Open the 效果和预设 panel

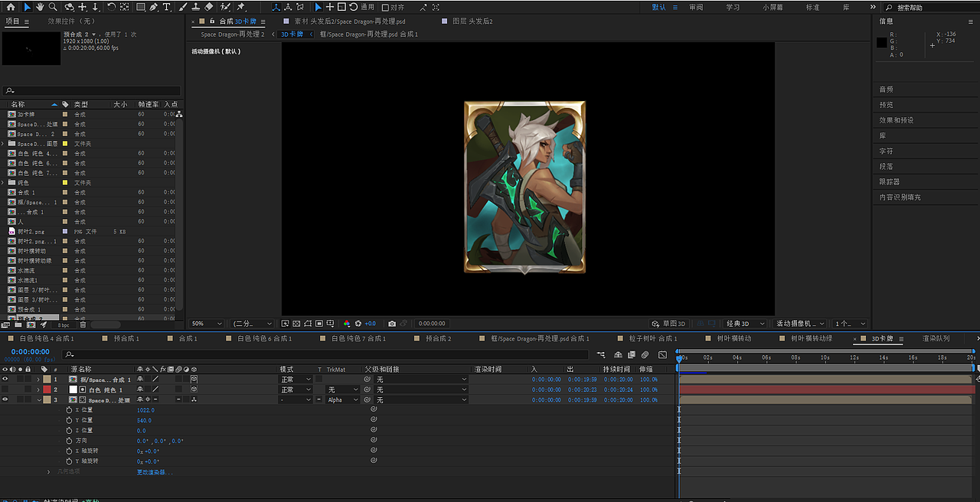click(896, 120)
